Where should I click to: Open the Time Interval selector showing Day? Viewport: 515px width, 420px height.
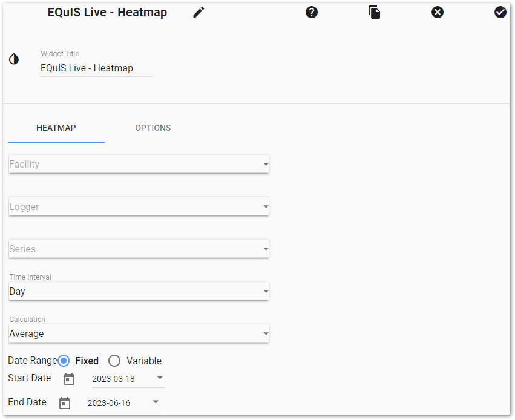tap(139, 291)
